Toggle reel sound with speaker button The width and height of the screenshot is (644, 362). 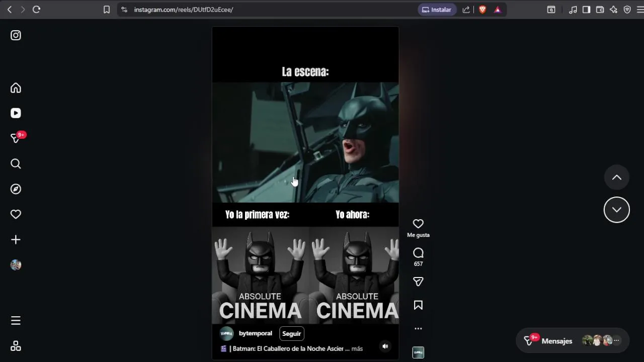pyautogui.click(x=385, y=346)
